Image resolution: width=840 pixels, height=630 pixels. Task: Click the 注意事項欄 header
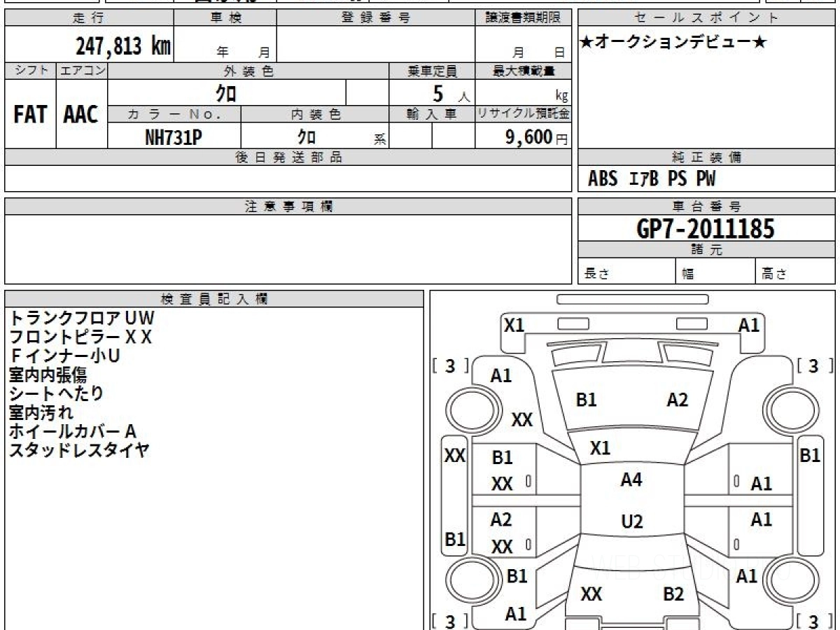(x=288, y=206)
